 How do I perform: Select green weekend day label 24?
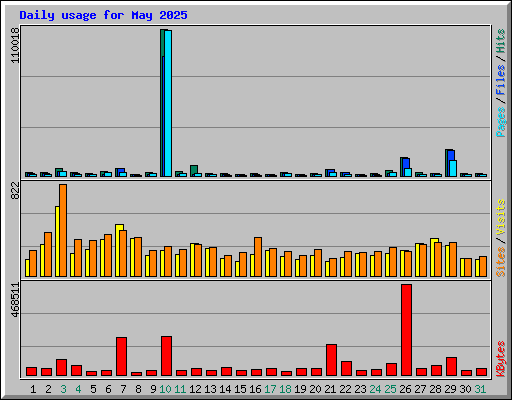(x=376, y=389)
